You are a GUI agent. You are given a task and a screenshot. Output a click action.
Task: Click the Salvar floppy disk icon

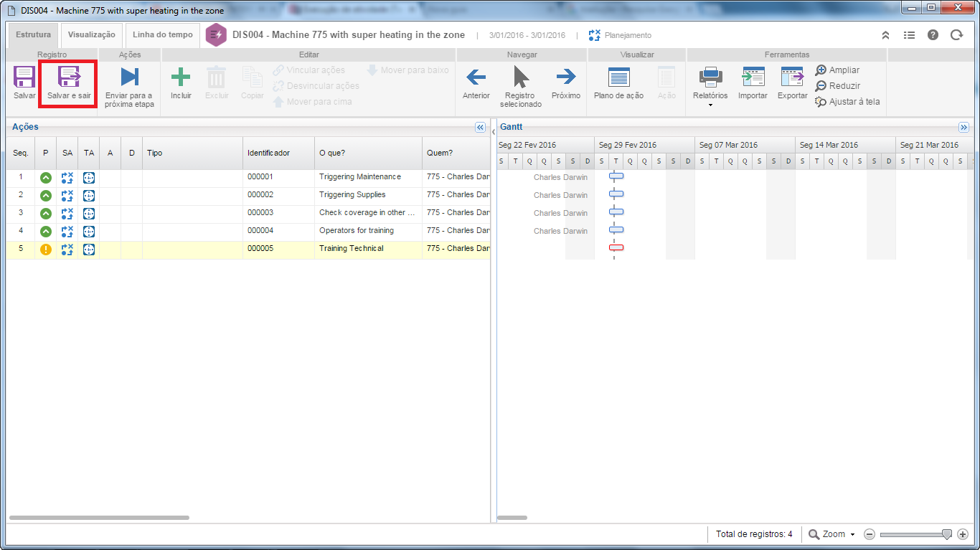click(24, 77)
